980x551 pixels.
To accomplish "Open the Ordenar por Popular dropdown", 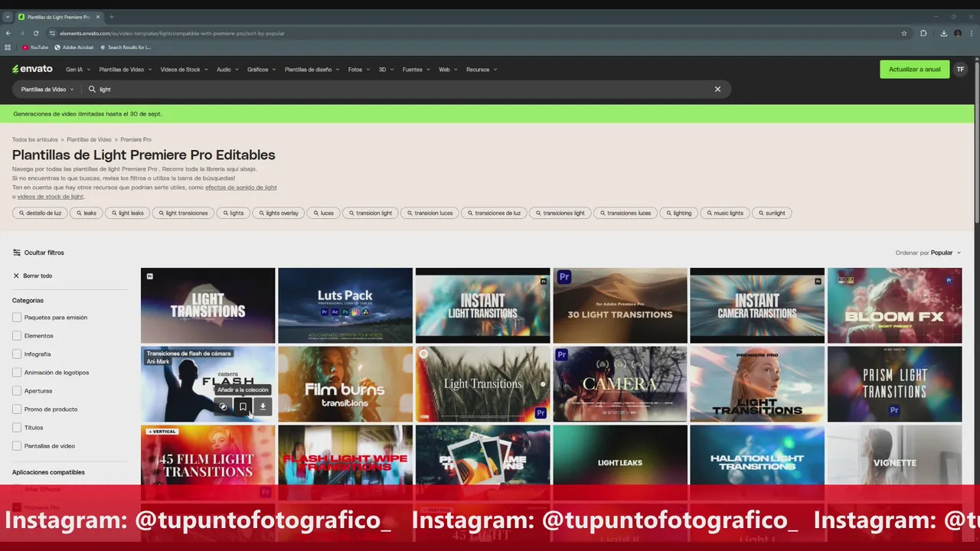I will coord(928,253).
